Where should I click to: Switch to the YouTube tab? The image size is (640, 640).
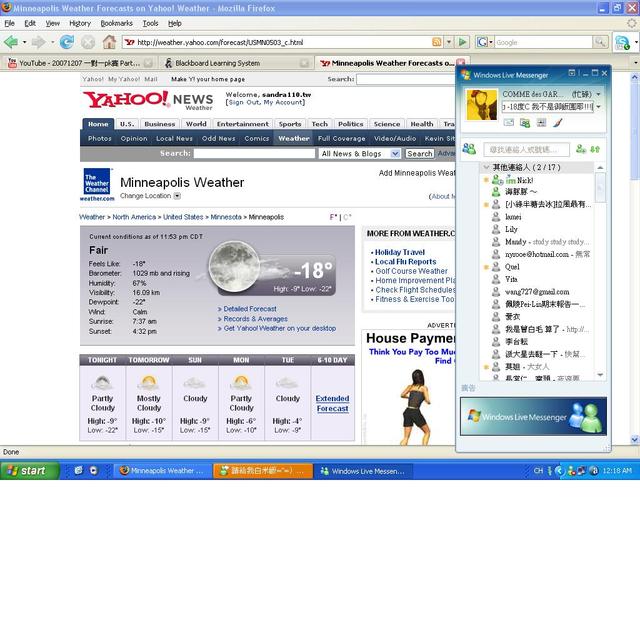(80, 63)
